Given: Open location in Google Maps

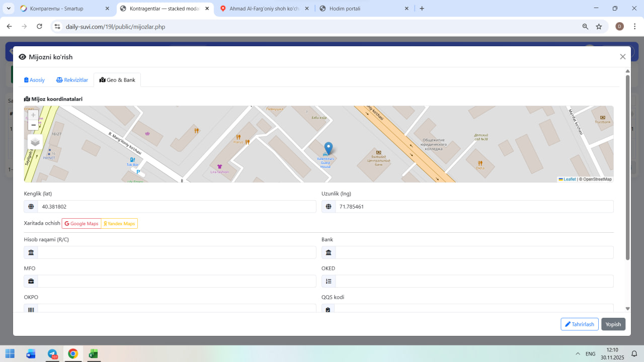Looking at the screenshot, I should click(x=82, y=224).
